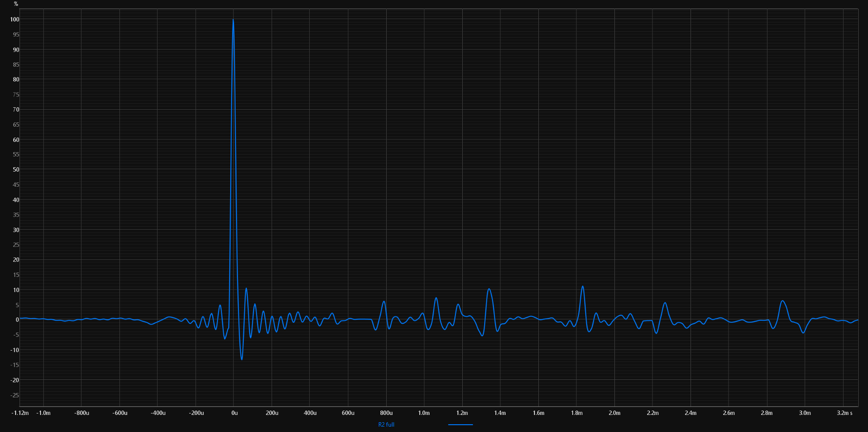Click the positive 10 vertical axis label
Screen dimensions: 868x432
point(16,290)
